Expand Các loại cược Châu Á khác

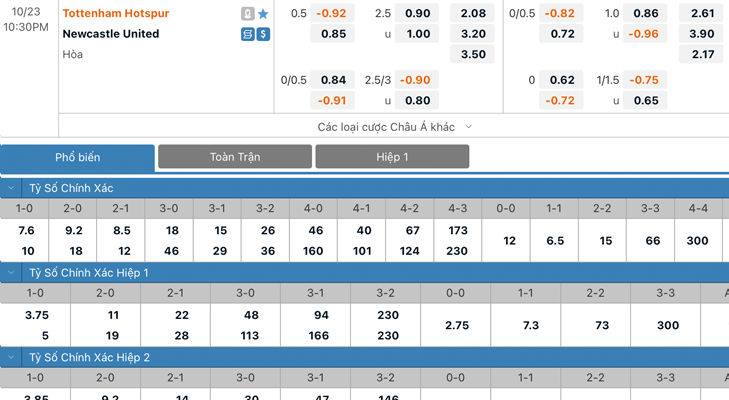coord(394,127)
